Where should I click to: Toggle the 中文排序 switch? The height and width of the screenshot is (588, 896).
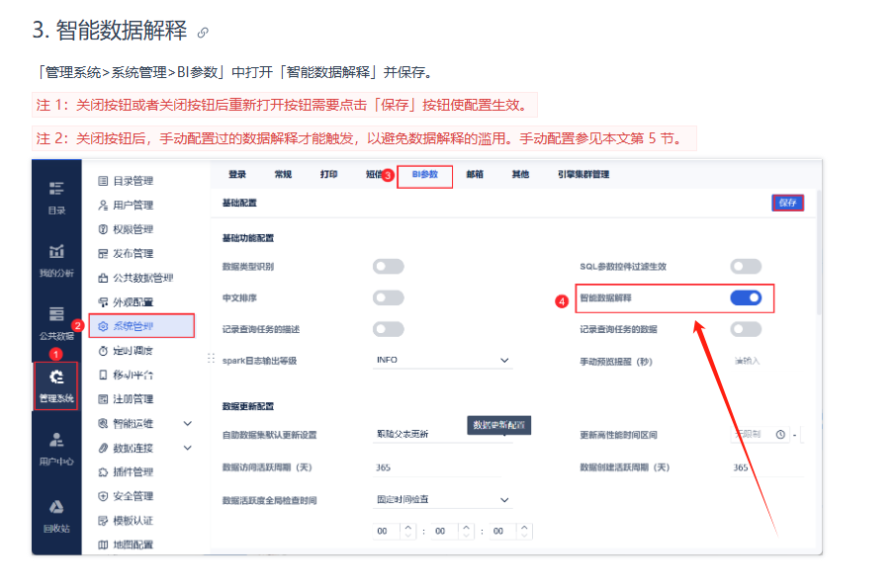tap(389, 297)
